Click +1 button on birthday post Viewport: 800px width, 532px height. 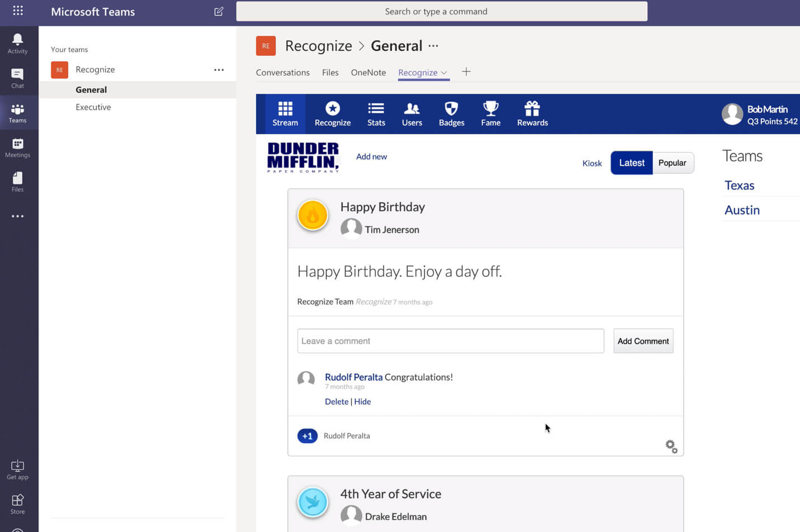[x=307, y=436]
